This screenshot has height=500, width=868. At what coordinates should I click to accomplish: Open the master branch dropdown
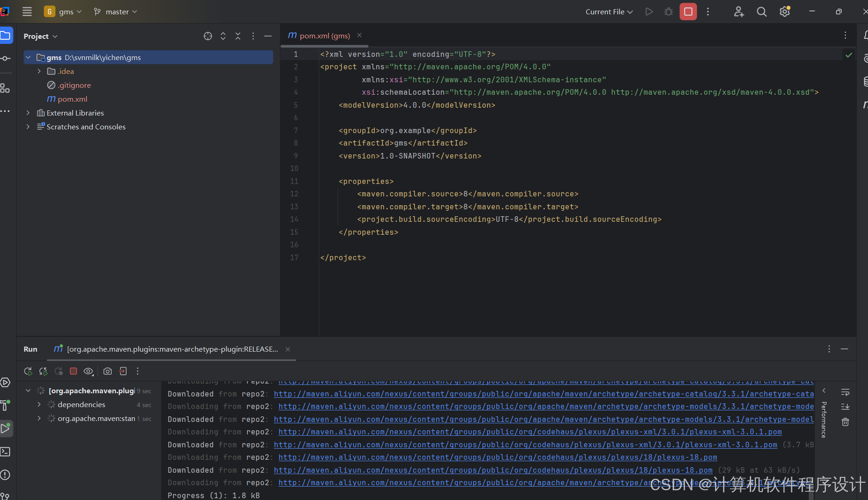pos(115,12)
